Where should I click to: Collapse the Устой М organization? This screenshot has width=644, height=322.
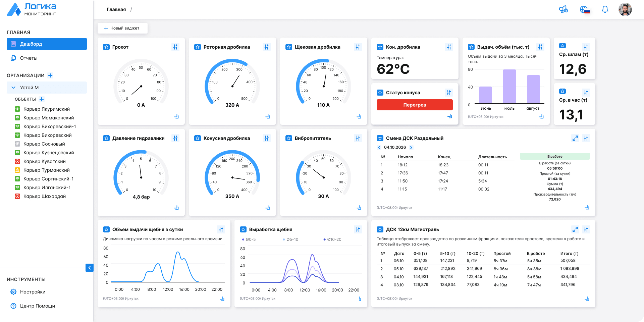[x=13, y=88]
